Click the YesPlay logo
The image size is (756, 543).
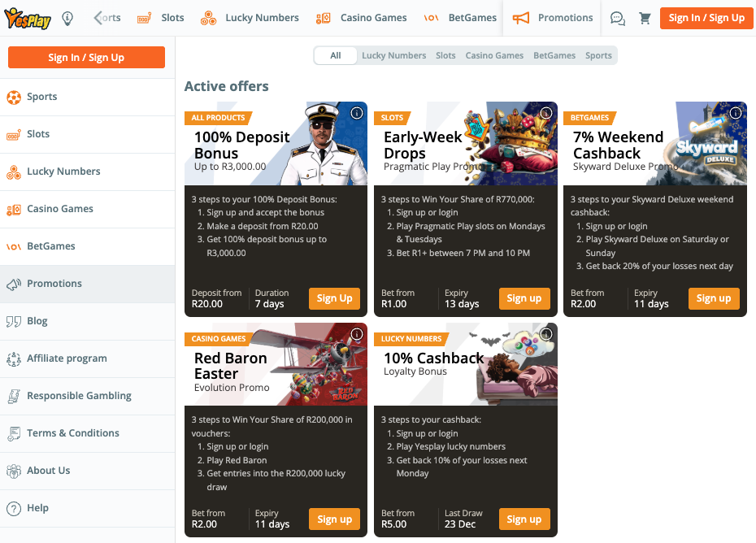point(27,18)
